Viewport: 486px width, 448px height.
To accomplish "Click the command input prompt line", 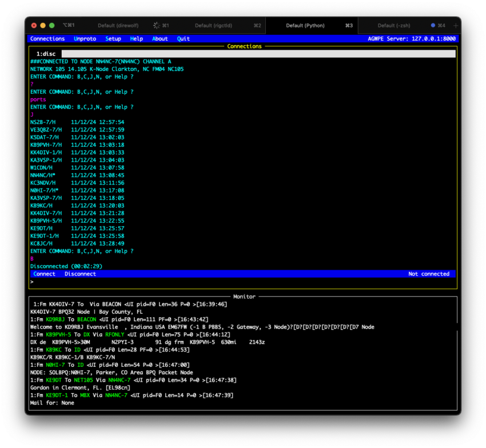I will [x=240, y=282].
